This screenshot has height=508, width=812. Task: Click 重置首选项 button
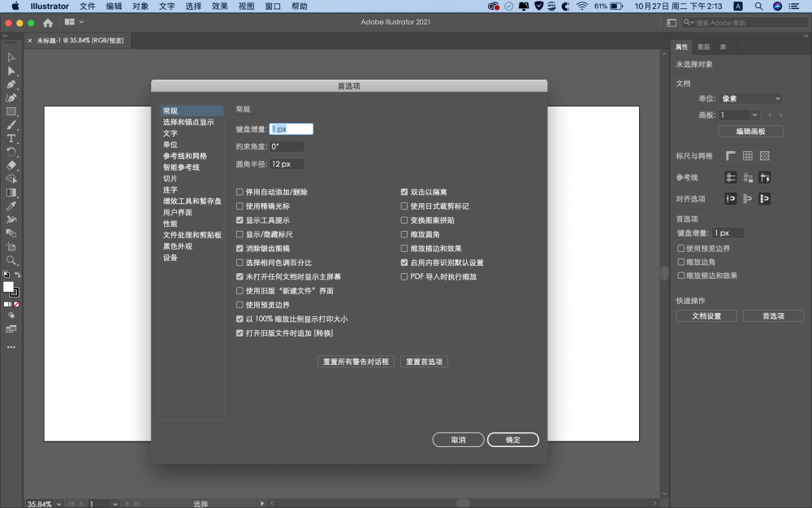(x=424, y=362)
